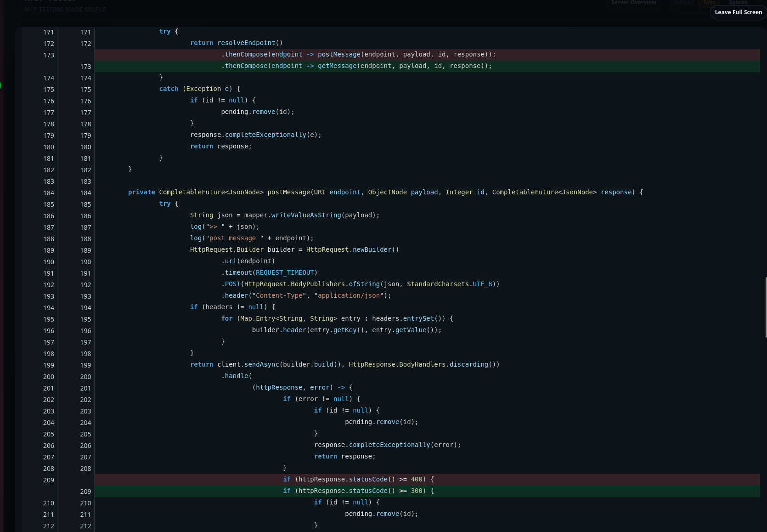Click line number 209 in the right gutter

(x=85, y=492)
